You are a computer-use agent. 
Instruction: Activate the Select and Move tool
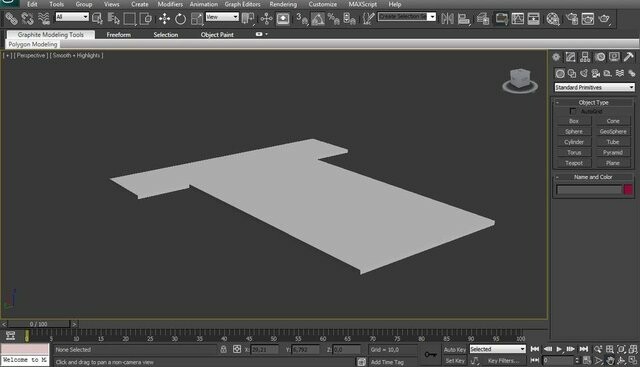click(164, 18)
